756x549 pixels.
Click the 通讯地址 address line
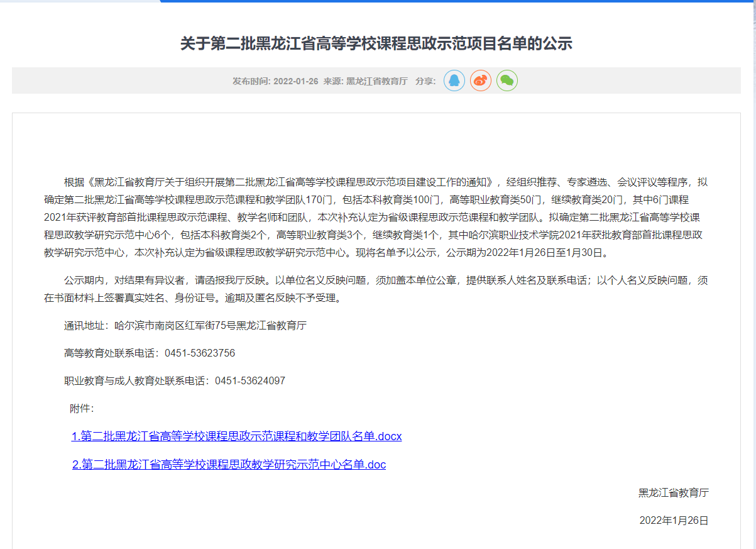(185, 326)
